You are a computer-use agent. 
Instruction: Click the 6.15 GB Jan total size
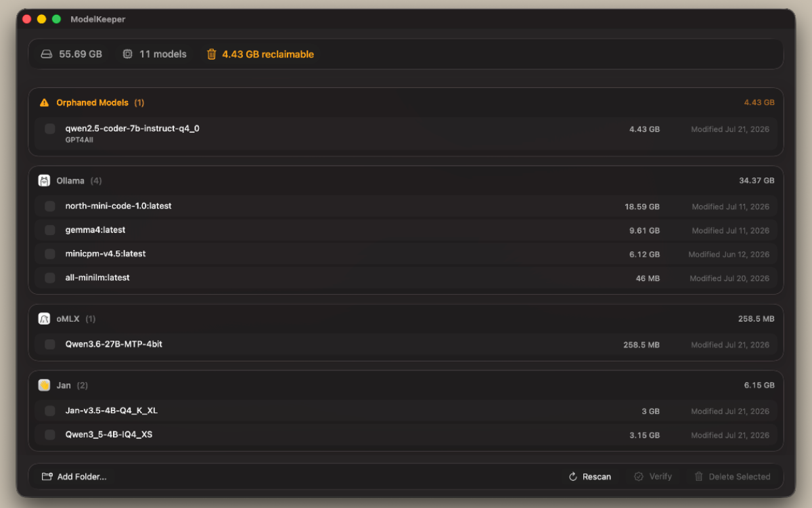[x=759, y=385]
